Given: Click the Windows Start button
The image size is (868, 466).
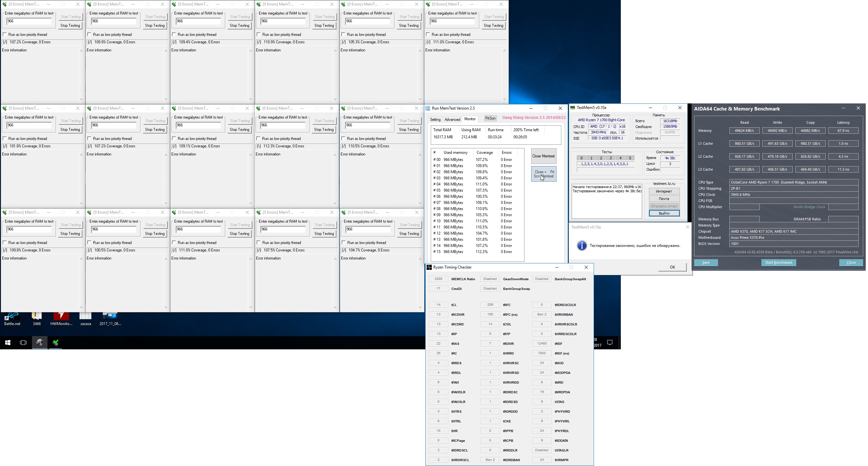Looking at the screenshot, I should [x=8, y=342].
